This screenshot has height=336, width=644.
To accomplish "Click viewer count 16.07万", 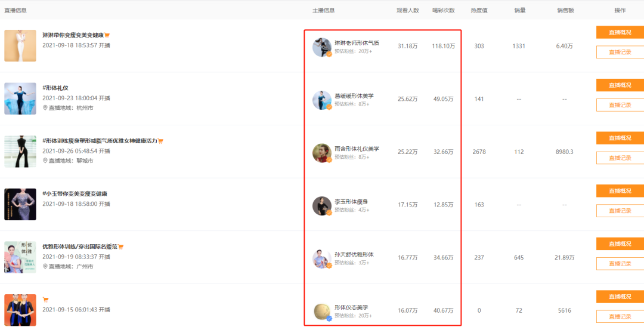I will coord(407,310).
